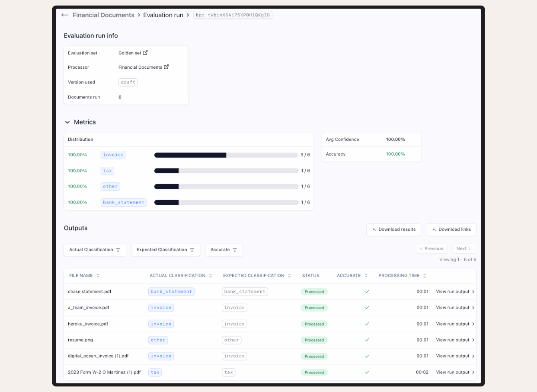The width and height of the screenshot is (537, 392).
Task: Open the Accurate filter dropdown
Action: tap(224, 250)
